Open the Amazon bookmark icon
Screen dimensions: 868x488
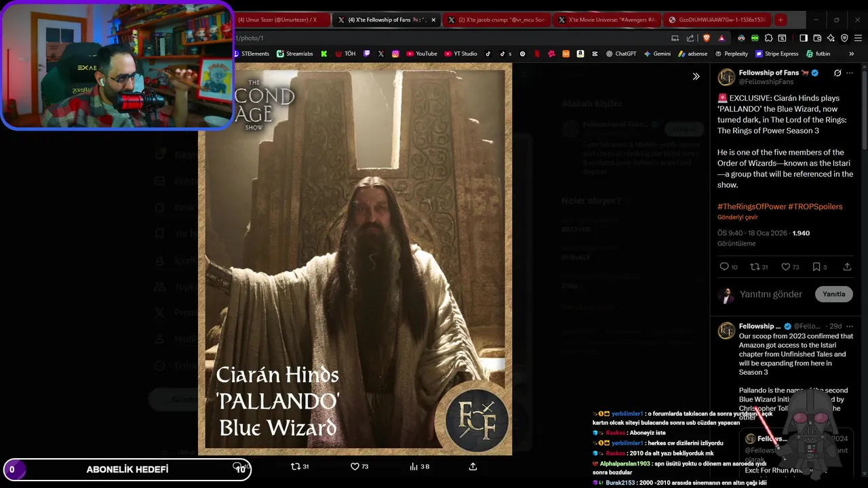[x=580, y=54]
